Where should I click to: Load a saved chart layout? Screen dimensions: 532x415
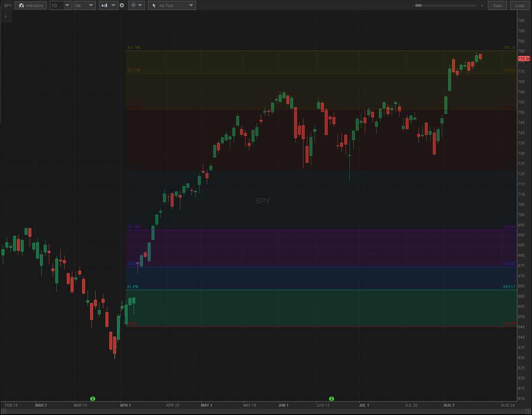click(520, 5)
